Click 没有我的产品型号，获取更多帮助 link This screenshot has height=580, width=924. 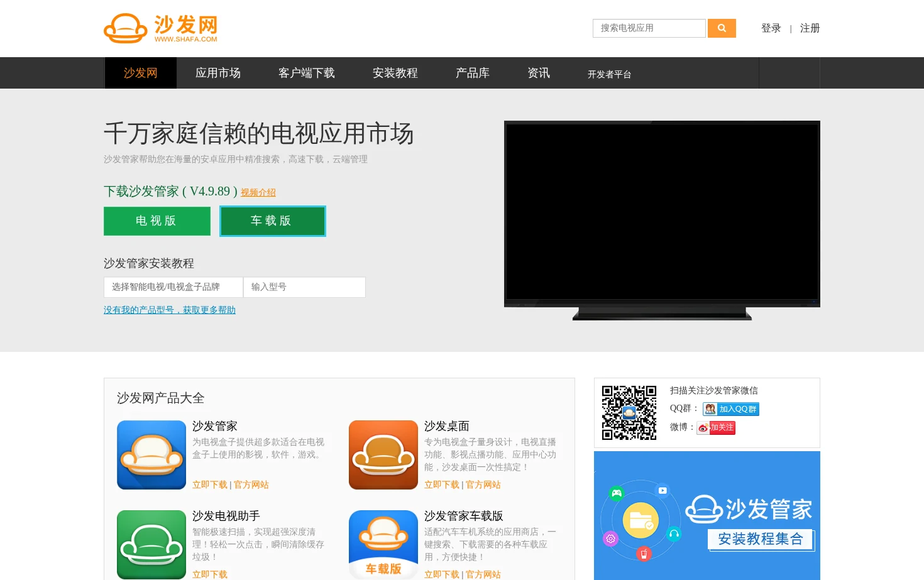pyautogui.click(x=170, y=310)
